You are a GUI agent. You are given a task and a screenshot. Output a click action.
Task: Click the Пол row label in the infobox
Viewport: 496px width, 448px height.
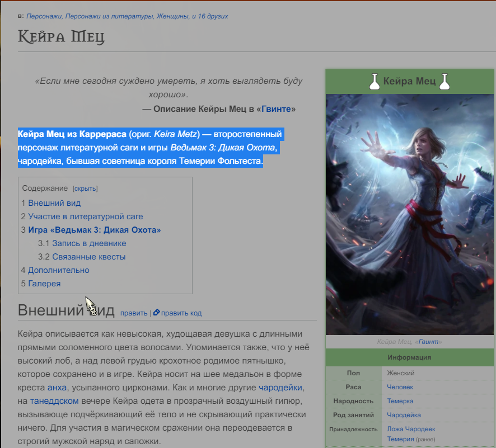[353, 373]
